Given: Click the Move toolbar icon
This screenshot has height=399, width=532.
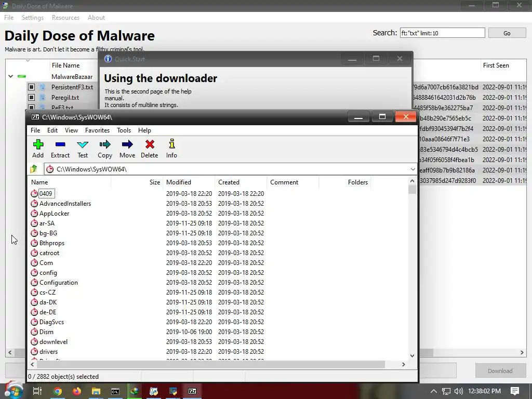Looking at the screenshot, I should 127,144.
